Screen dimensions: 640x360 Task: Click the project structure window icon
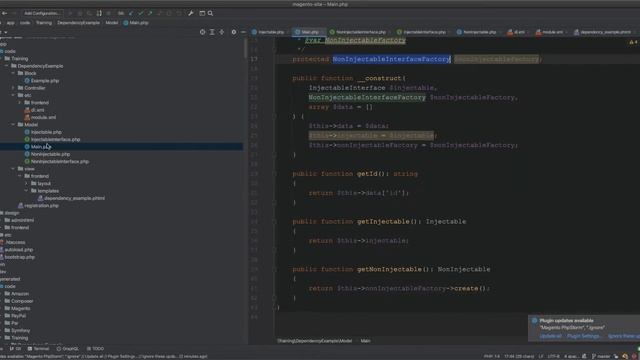point(202,13)
